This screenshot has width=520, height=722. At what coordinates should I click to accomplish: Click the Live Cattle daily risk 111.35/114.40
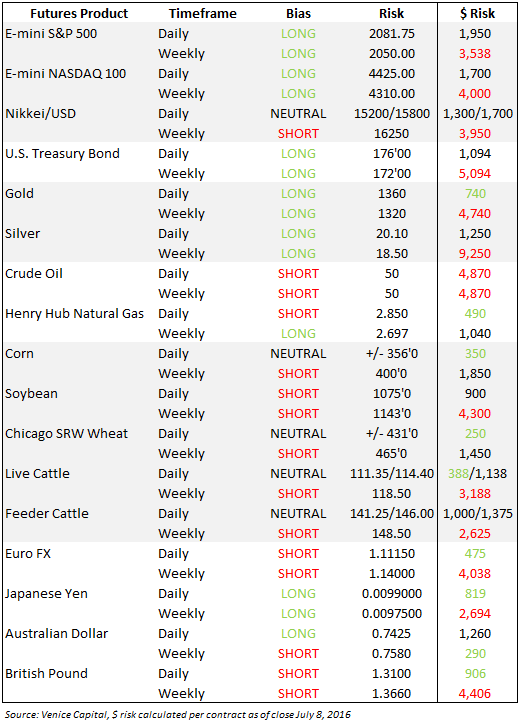click(x=391, y=473)
